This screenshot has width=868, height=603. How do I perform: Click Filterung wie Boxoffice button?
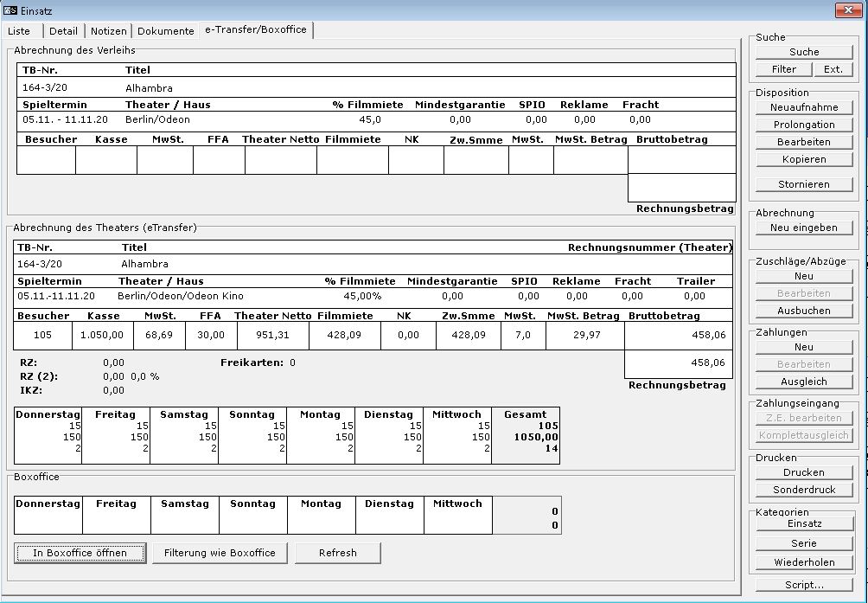coord(220,553)
